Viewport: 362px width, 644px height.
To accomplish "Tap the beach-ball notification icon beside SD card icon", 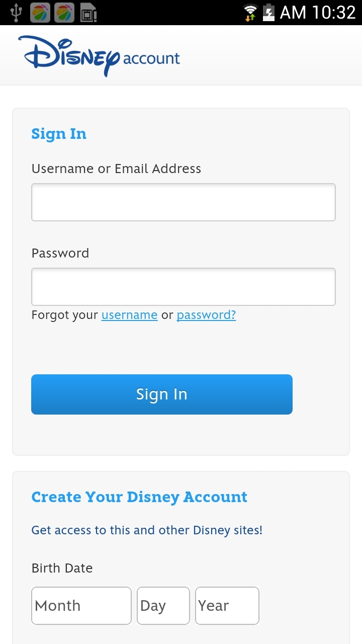I will [64, 13].
